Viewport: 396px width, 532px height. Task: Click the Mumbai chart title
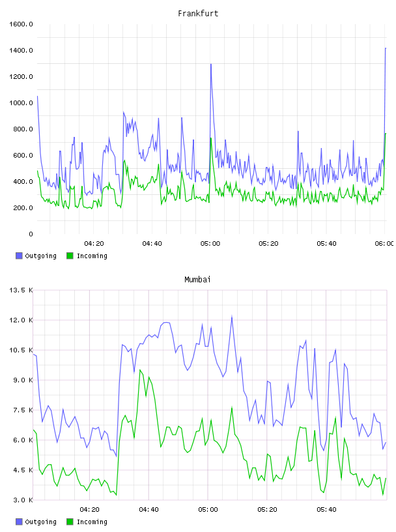coord(197,280)
